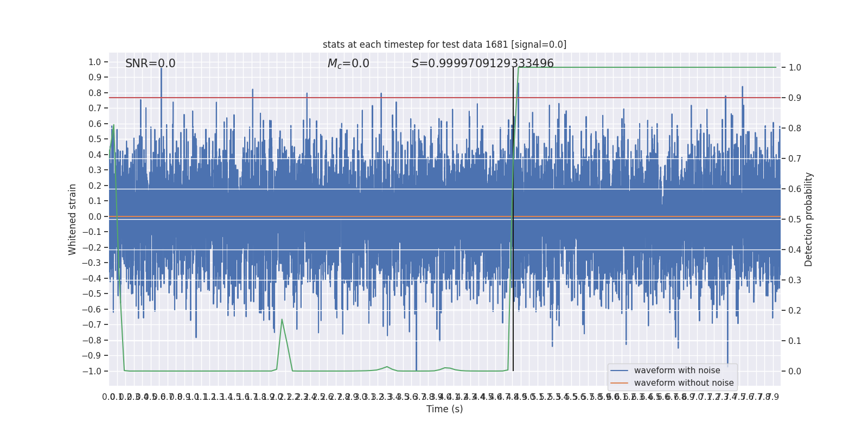Screen dimensions: 868x434
Task: Click the 'Detection probability' right axis label
Action: pos(809,219)
